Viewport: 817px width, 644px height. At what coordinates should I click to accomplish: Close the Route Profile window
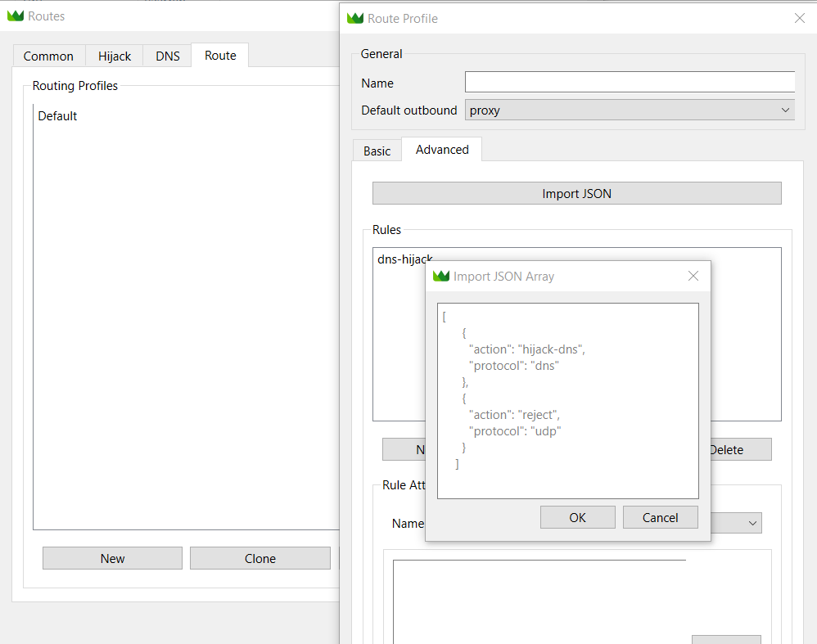pos(800,18)
